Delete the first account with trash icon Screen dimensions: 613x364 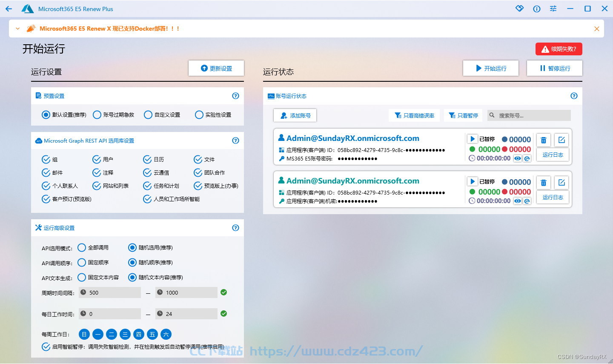544,140
